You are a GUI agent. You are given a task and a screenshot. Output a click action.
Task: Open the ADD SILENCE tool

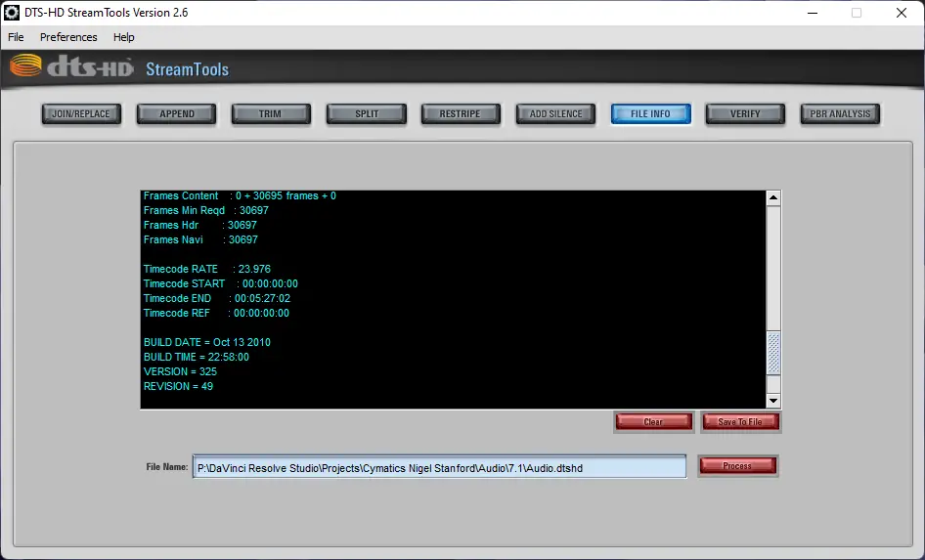point(555,113)
